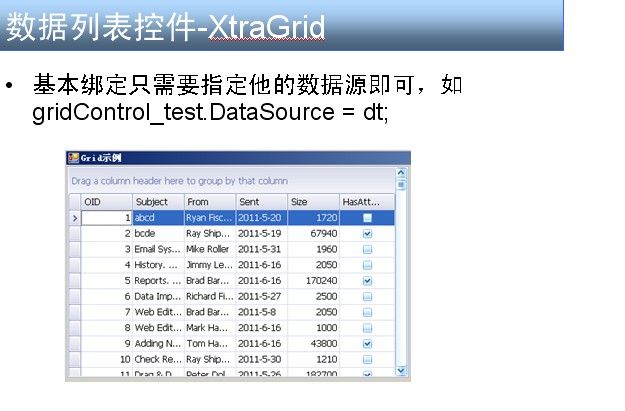The height and width of the screenshot is (411, 625).
Task: Select From cell 'Mike Roller'
Action: point(210,249)
